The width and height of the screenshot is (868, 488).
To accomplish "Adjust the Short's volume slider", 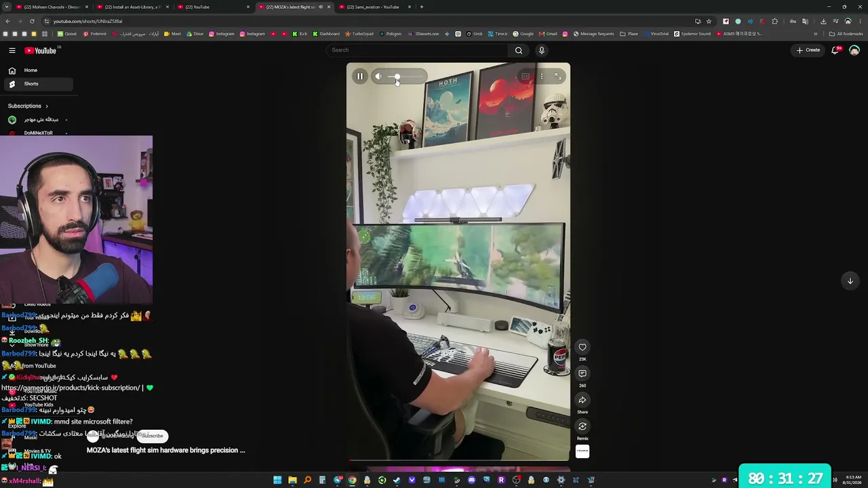I will click(406, 77).
